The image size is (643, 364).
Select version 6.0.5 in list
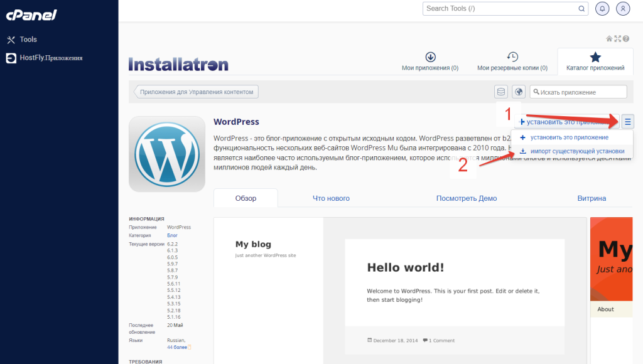click(x=172, y=257)
